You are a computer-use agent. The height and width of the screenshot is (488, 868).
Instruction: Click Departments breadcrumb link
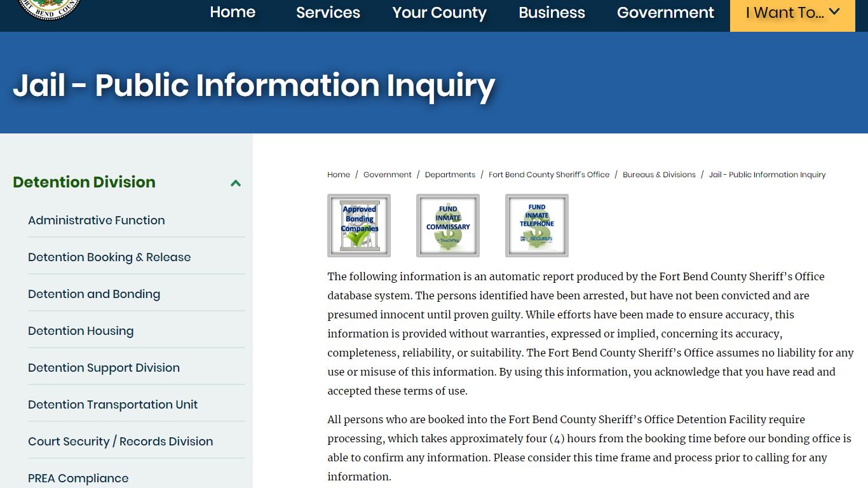coord(450,175)
